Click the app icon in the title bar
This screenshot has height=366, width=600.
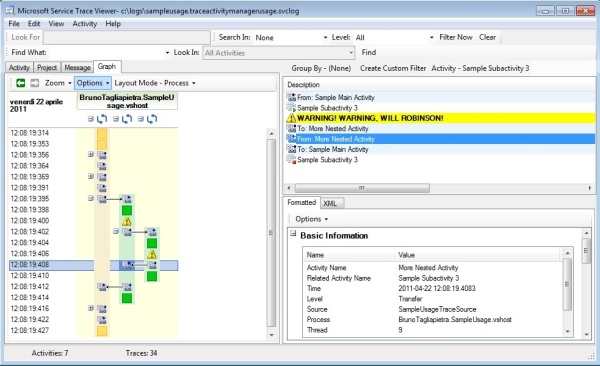10,10
